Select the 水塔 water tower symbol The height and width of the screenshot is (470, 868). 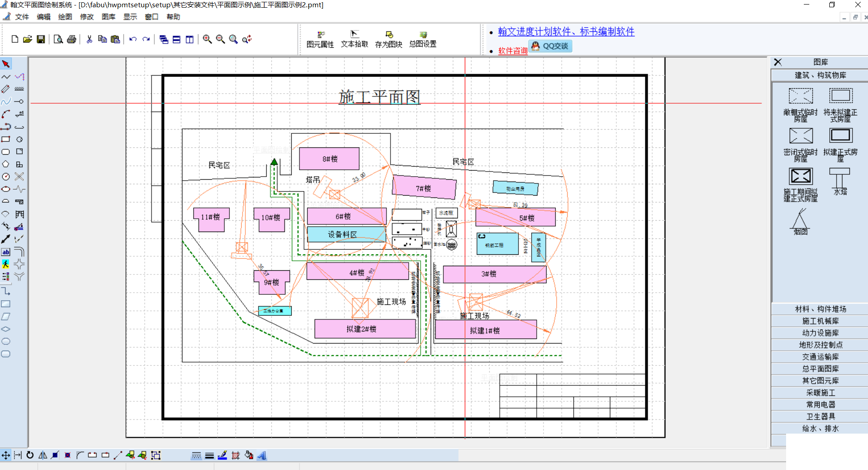[x=840, y=181]
